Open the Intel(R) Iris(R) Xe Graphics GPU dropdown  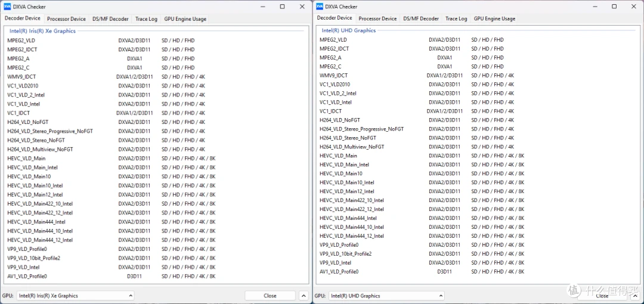pos(76,296)
